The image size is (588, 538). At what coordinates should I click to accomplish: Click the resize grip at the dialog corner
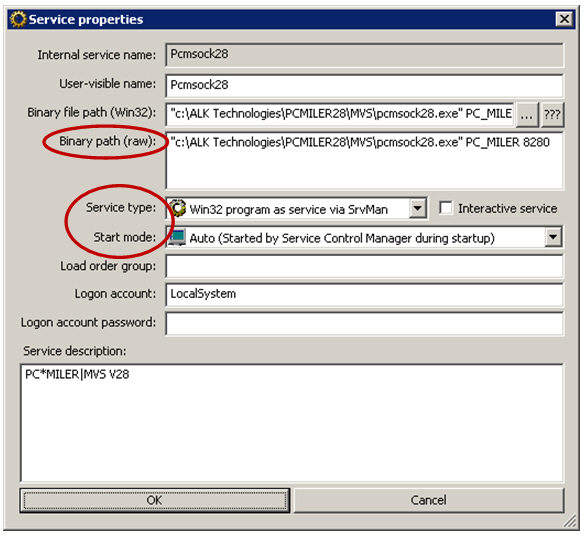pos(570,520)
